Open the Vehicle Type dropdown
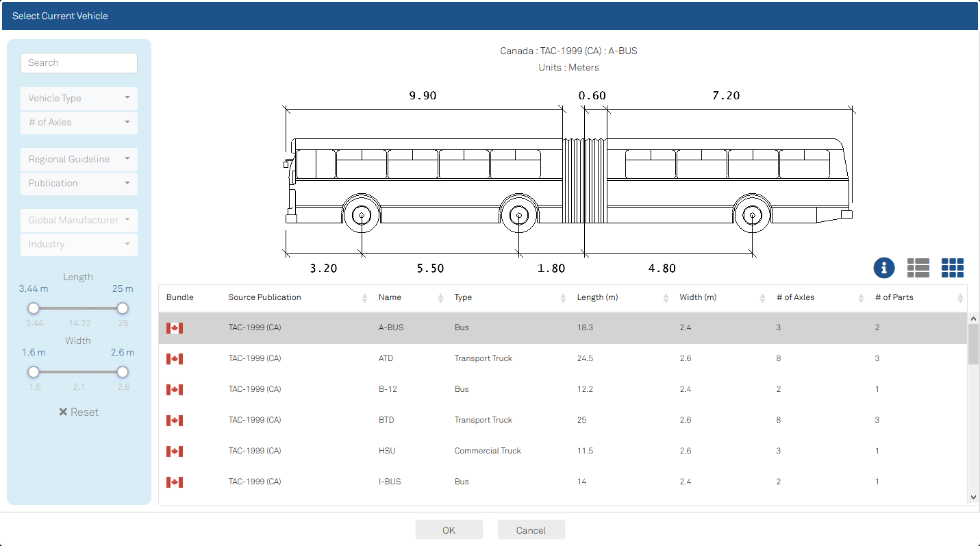Screen dimensions: 980x546 78,98
